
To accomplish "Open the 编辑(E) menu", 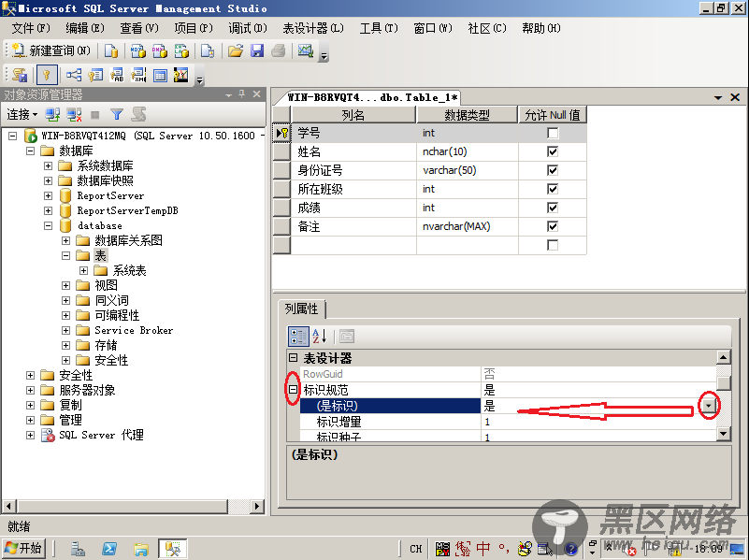I will (85, 28).
